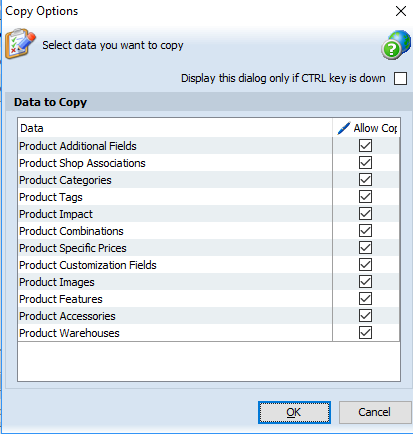This screenshot has height=434, width=413.
Task: Disable copying Product Impact
Action: (x=365, y=214)
